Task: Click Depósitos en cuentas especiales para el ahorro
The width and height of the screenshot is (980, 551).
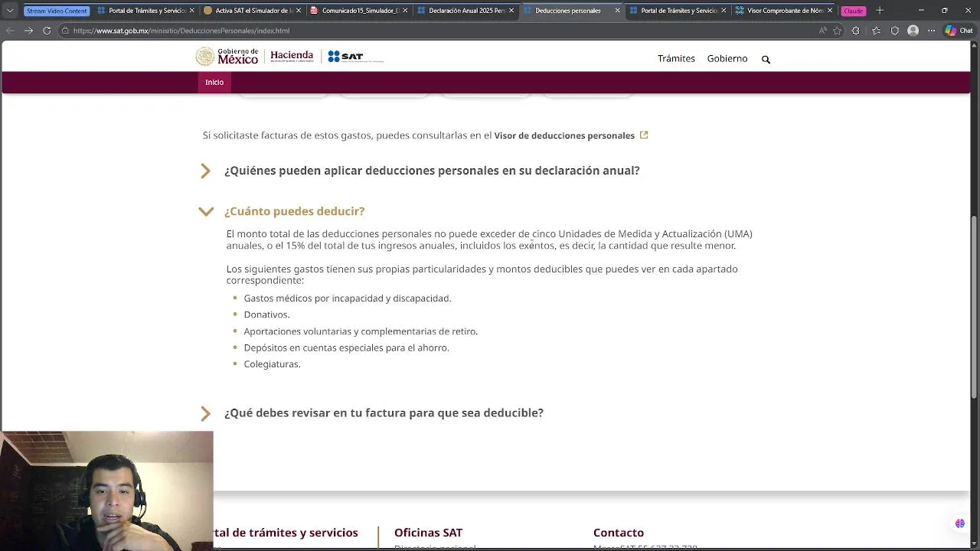Action: [346, 347]
